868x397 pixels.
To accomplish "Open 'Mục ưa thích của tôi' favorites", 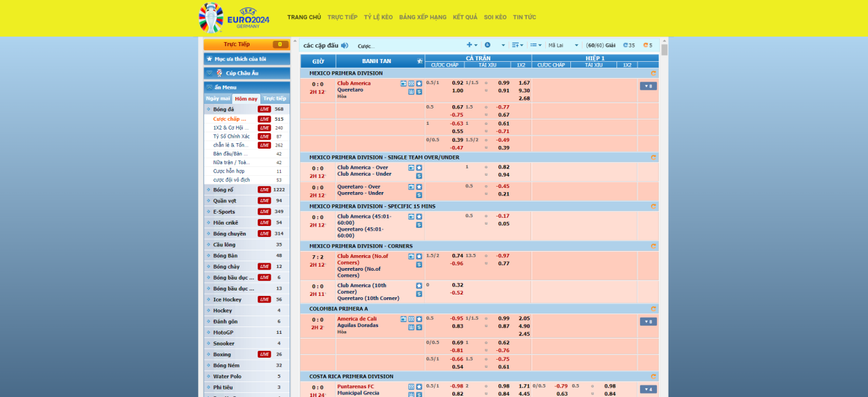I will [x=247, y=59].
